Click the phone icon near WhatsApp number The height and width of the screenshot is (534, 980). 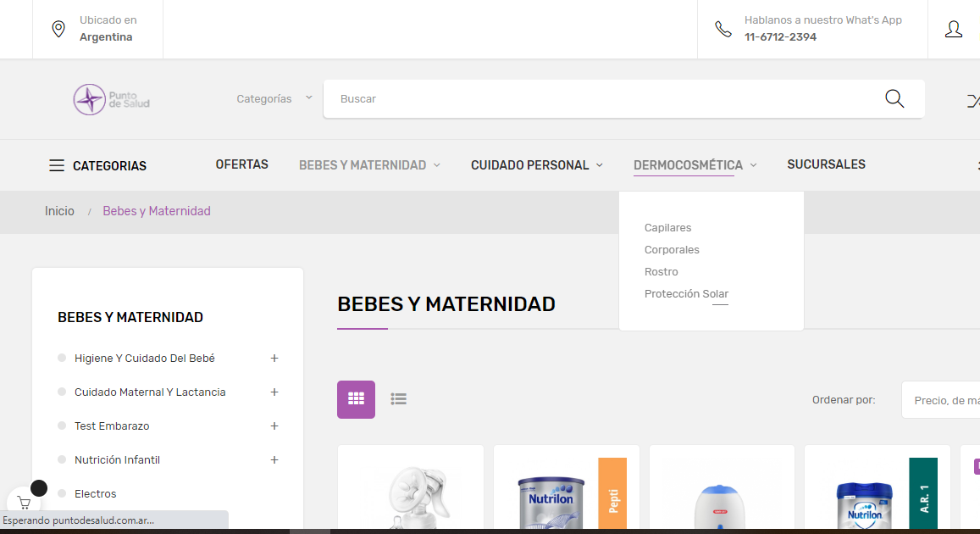(723, 29)
